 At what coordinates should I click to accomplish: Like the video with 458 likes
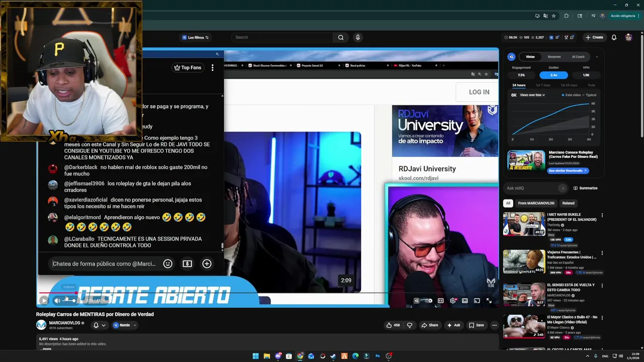click(x=393, y=325)
